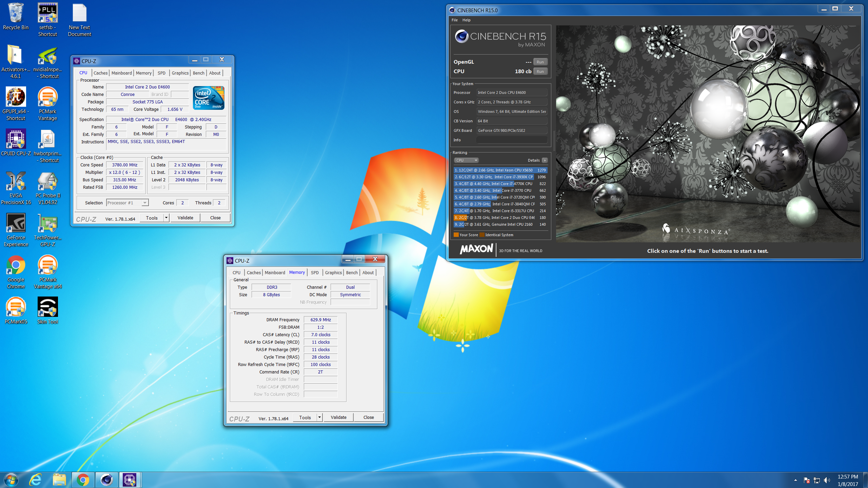Open Internet Explorer from taskbar

coord(36,480)
